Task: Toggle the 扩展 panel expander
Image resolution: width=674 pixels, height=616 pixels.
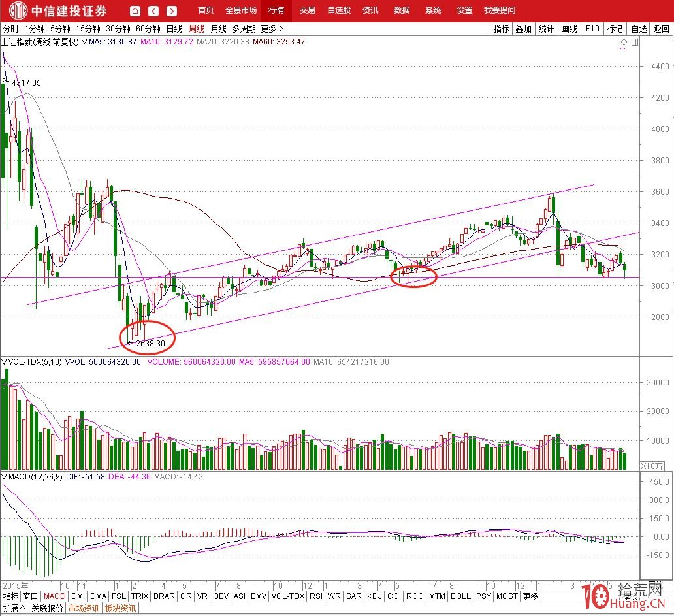Action: (x=14, y=608)
